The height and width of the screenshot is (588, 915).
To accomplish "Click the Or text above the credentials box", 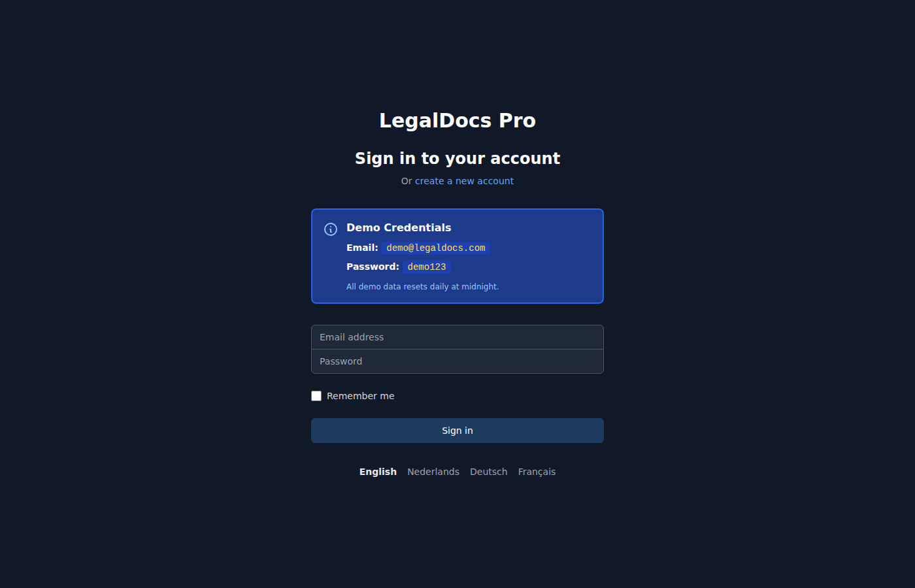I will click(406, 181).
